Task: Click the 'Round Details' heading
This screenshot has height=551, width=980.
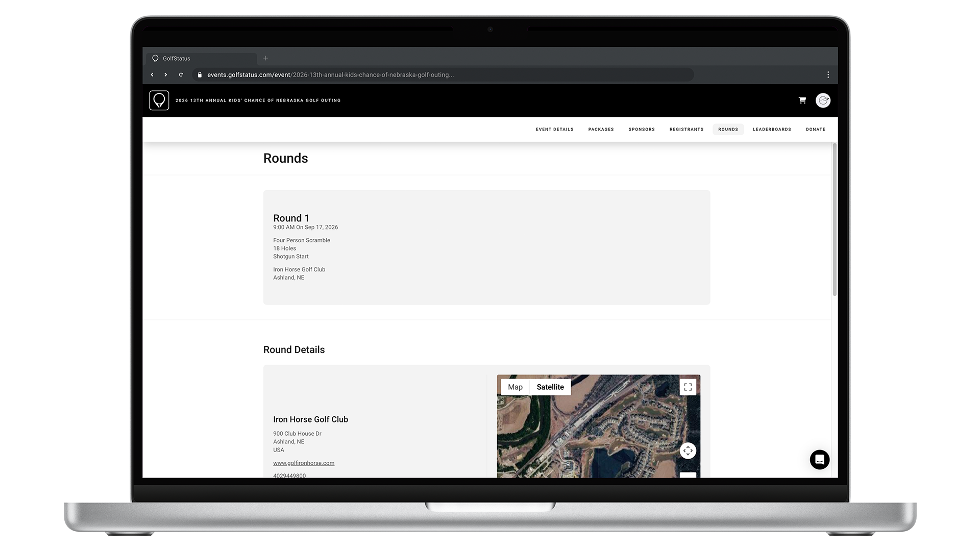Action: (x=294, y=350)
